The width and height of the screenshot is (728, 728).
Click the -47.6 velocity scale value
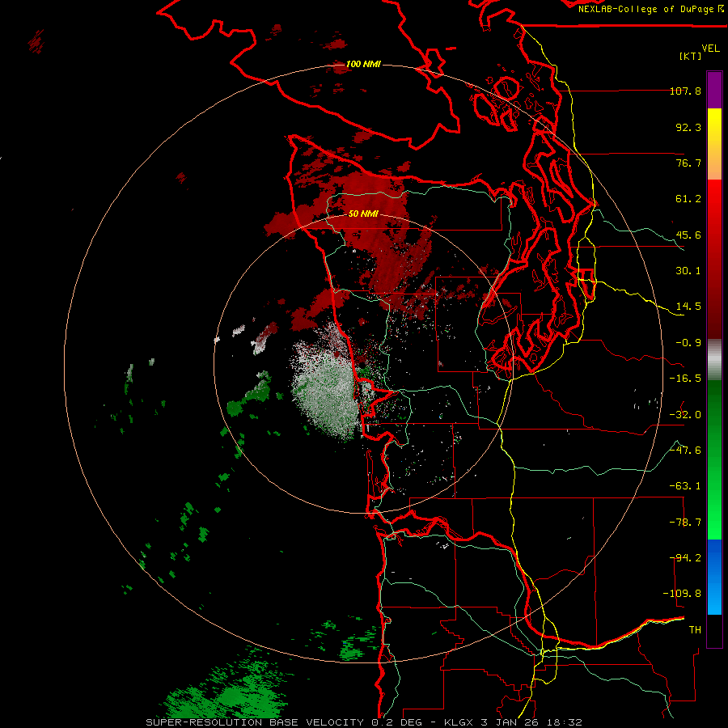(x=685, y=451)
